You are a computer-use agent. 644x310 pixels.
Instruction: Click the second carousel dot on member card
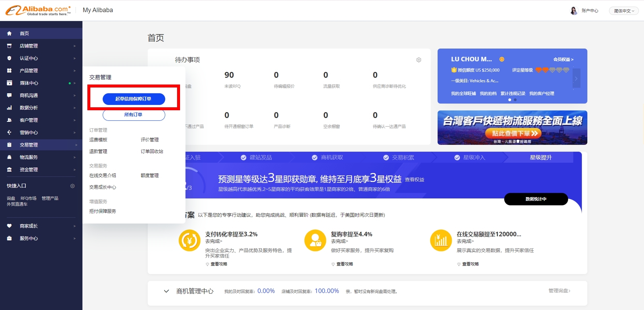(x=515, y=99)
